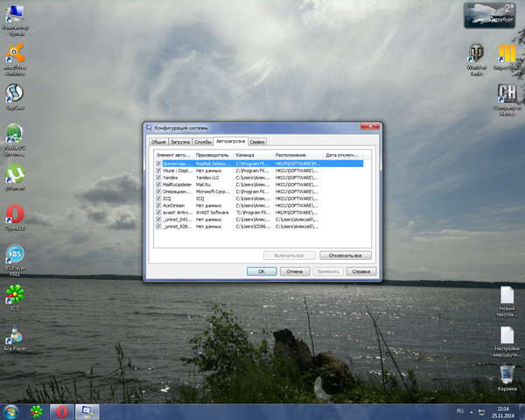Uncheck the Диспетчер Realtek startup item
This screenshot has height=420, width=525.
click(158, 164)
